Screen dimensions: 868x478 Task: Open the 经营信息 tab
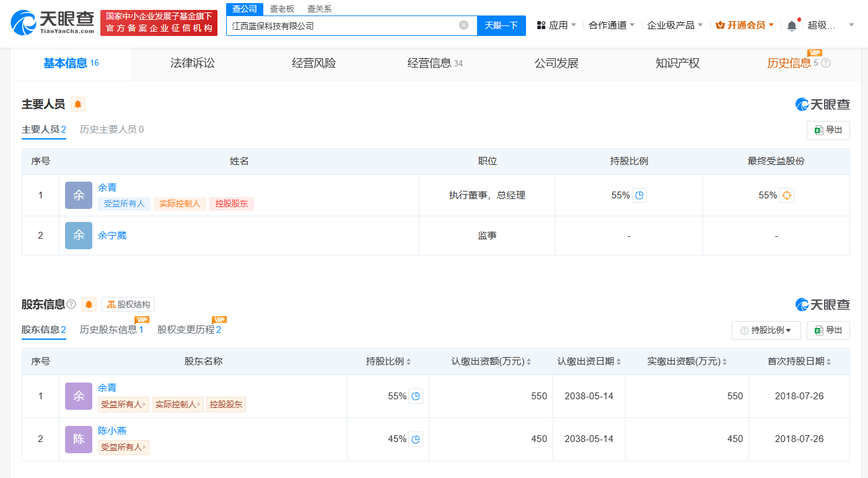tap(435, 63)
